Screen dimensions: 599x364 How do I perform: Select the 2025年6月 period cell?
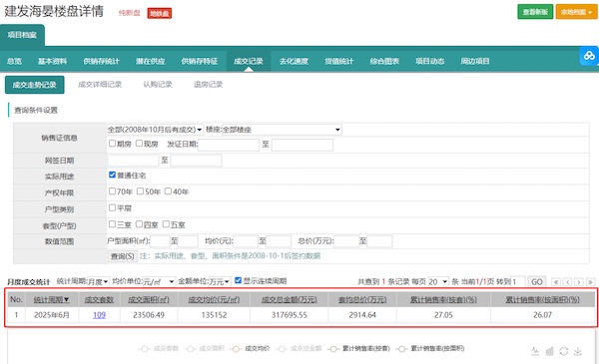52,315
